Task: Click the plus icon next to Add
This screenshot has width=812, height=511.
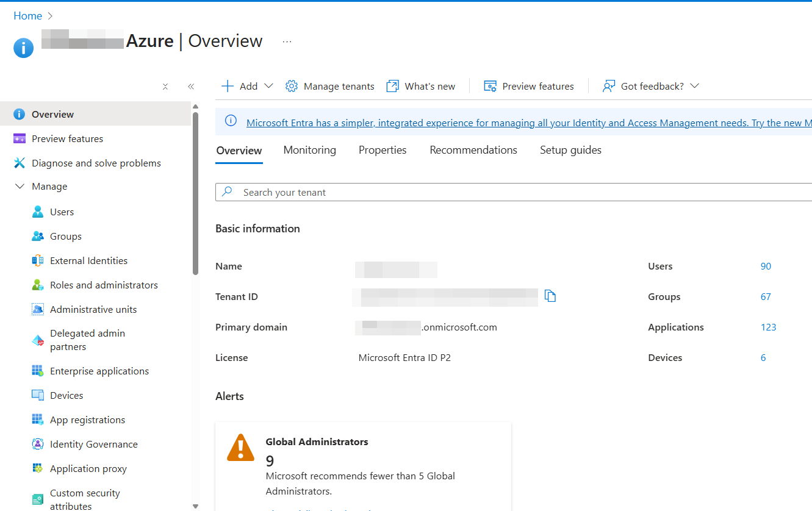Action: pos(228,86)
